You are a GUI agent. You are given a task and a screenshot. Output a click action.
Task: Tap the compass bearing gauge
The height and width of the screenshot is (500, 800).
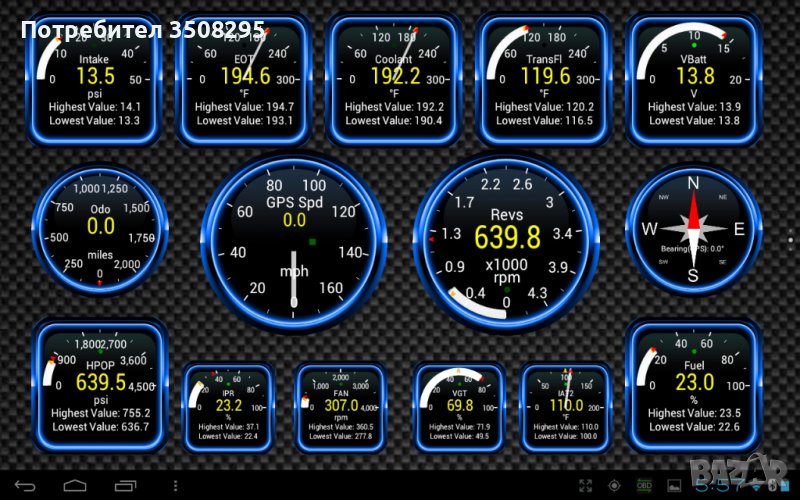point(693,228)
